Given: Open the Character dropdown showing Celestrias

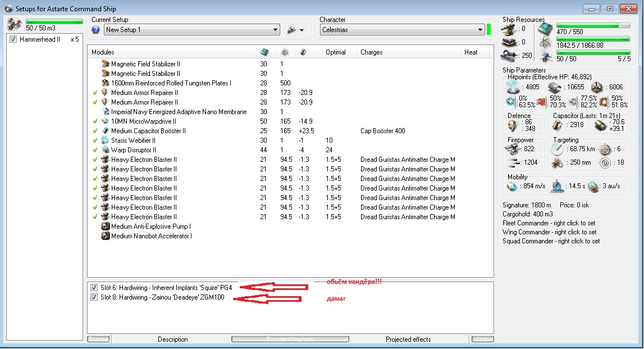Looking at the screenshot, I should pos(402,30).
